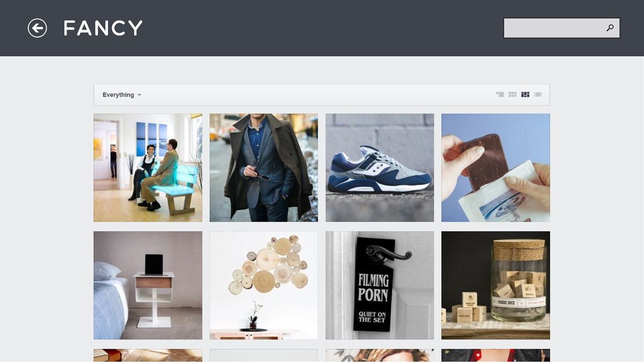Open the man in overcoat photo
Screen dimensions: 644x362
[264, 167]
